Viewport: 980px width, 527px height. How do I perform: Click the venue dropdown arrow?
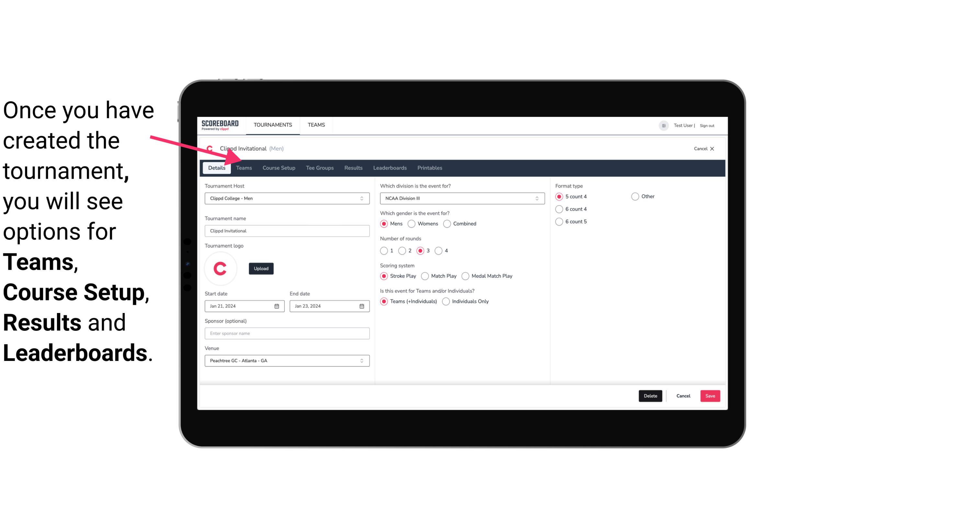click(363, 361)
